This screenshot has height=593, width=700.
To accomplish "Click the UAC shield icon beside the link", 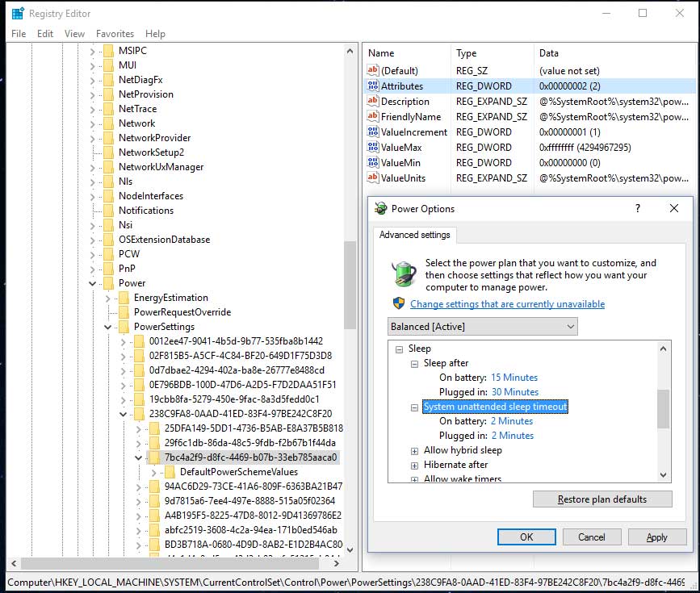I will coord(399,303).
